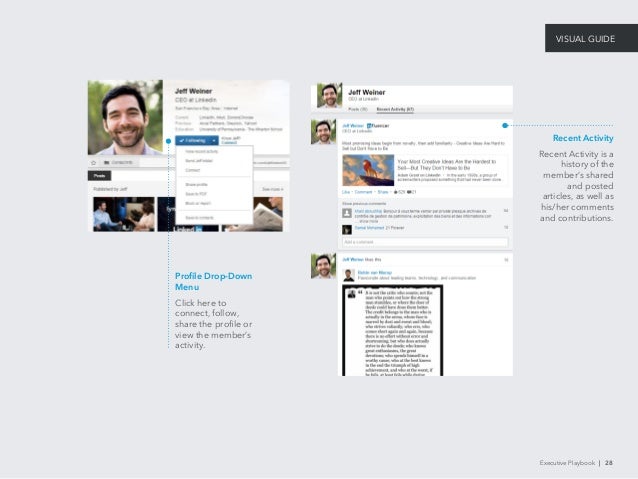Click the Comment link under the article
Screen dimensions: 638x479
point(363,192)
